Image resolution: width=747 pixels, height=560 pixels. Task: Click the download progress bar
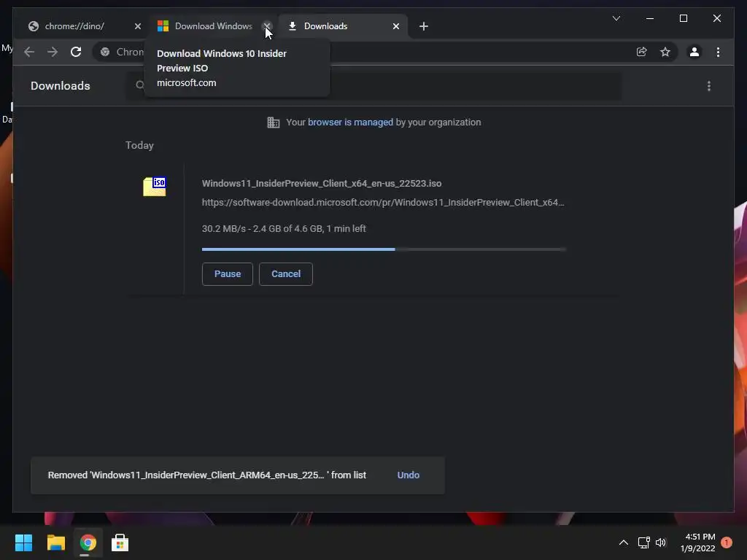click(x=384, y=249)
